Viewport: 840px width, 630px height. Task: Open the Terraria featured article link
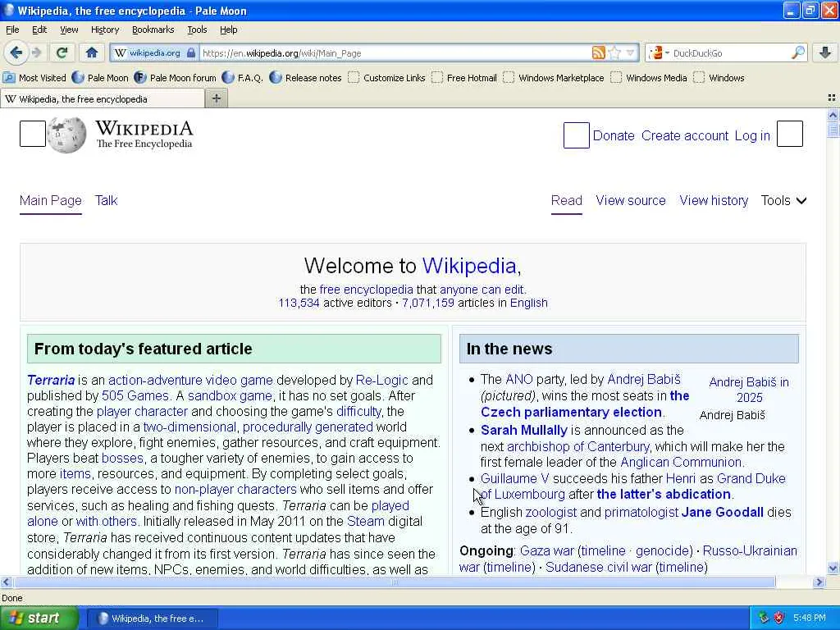click(51, 380)
